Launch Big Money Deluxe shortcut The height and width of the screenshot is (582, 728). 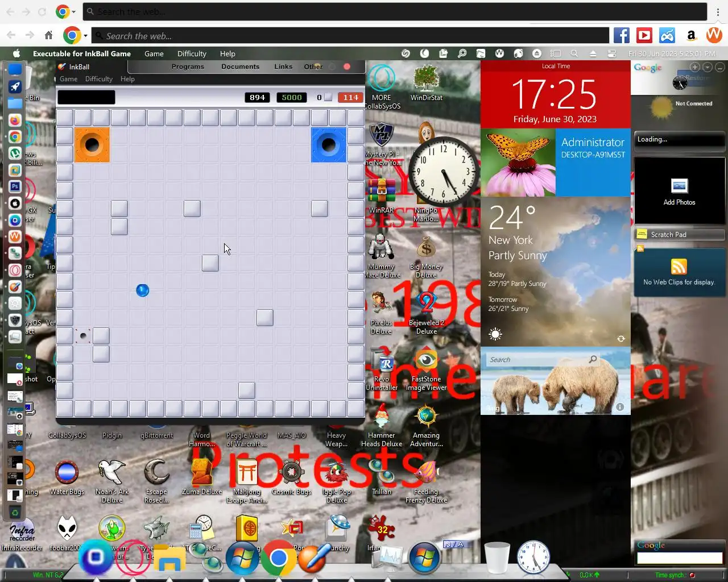426,256
